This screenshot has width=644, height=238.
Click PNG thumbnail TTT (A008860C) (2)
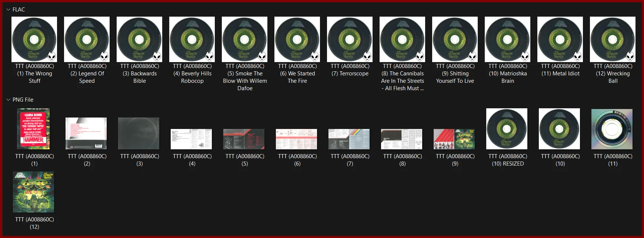pos(86,133)
